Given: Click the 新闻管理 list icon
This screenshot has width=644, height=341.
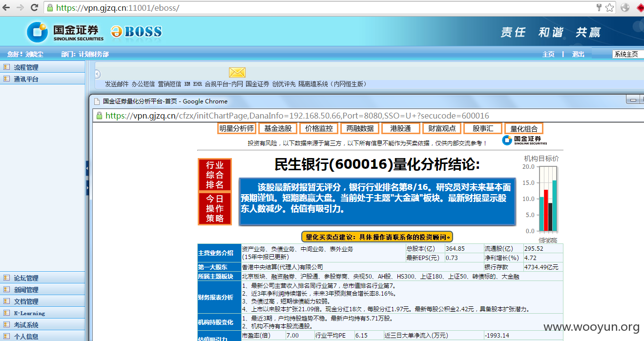Looking at the screenshot, I should pos(6,289).
